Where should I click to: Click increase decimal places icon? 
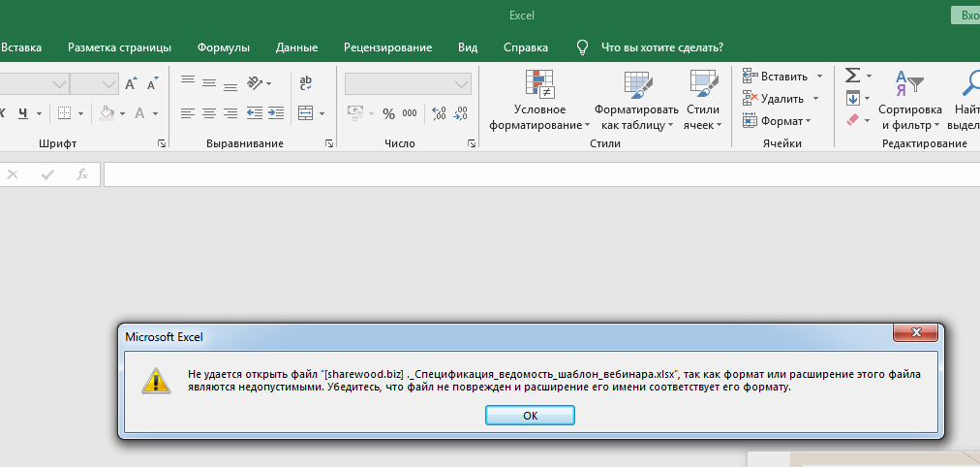click(x=439, y=113)
